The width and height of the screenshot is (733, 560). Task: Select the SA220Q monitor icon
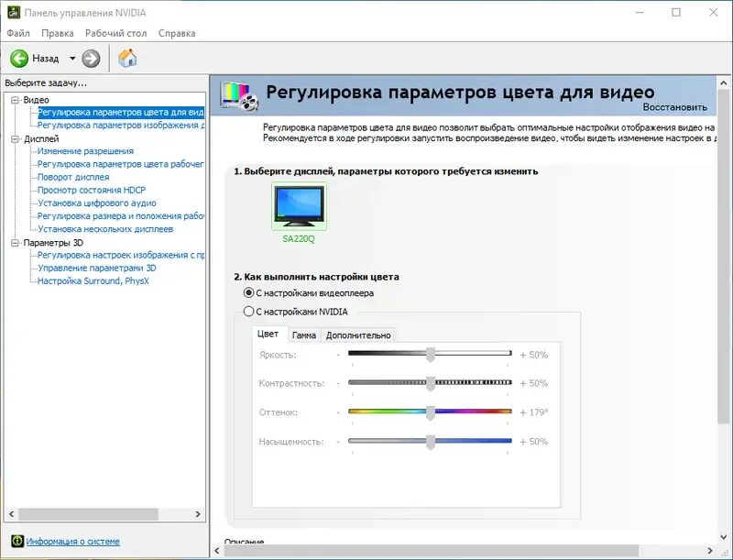[x=300, y=206]
